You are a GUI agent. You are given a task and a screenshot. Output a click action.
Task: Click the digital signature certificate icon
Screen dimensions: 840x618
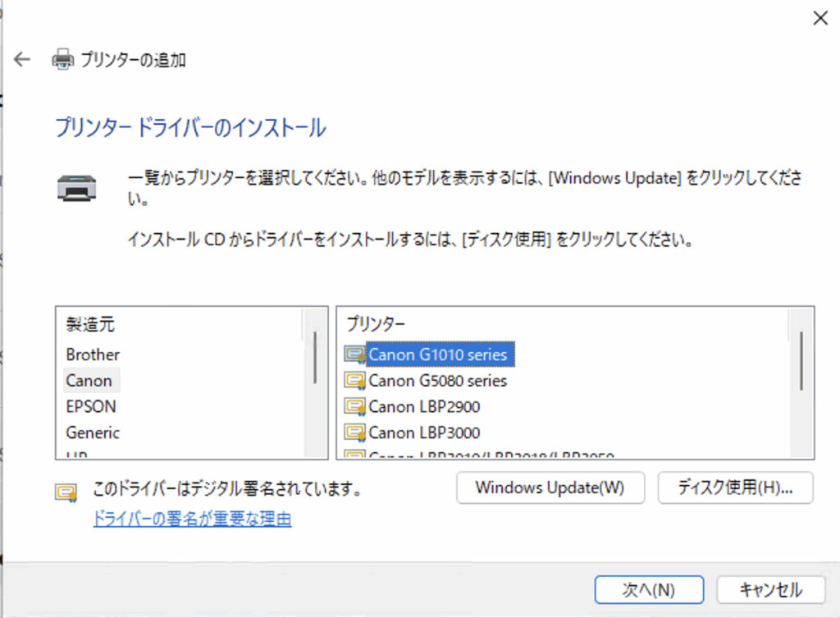[x=66, y=491]
